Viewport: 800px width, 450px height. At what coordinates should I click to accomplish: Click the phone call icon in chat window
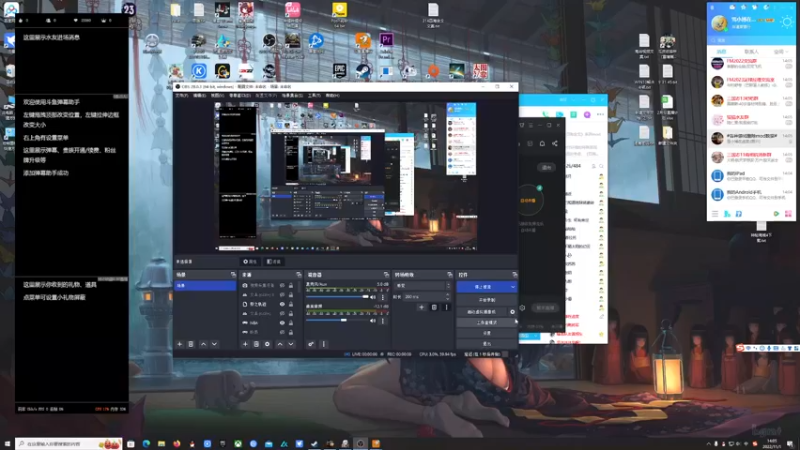[545, 114]
